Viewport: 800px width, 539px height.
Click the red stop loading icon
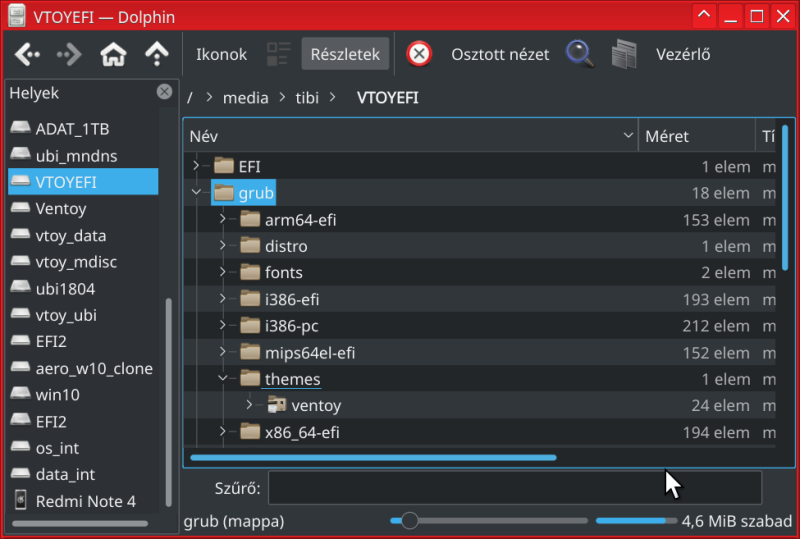(x=419, y=54)
